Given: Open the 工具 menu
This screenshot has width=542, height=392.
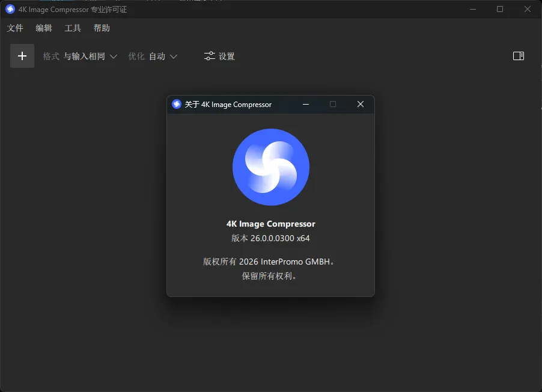Looking at the screenshot, I should click(x=73, y=28).
